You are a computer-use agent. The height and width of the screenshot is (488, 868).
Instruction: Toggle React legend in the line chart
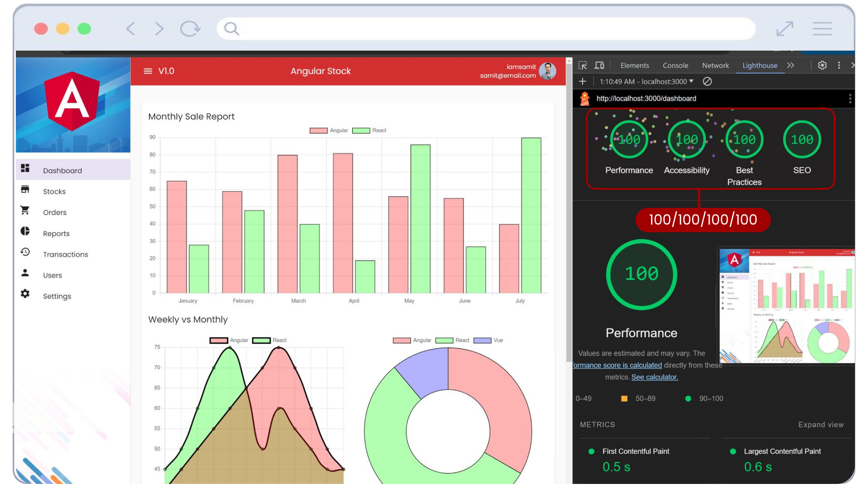pyautogui.click(x=269, y=340)
